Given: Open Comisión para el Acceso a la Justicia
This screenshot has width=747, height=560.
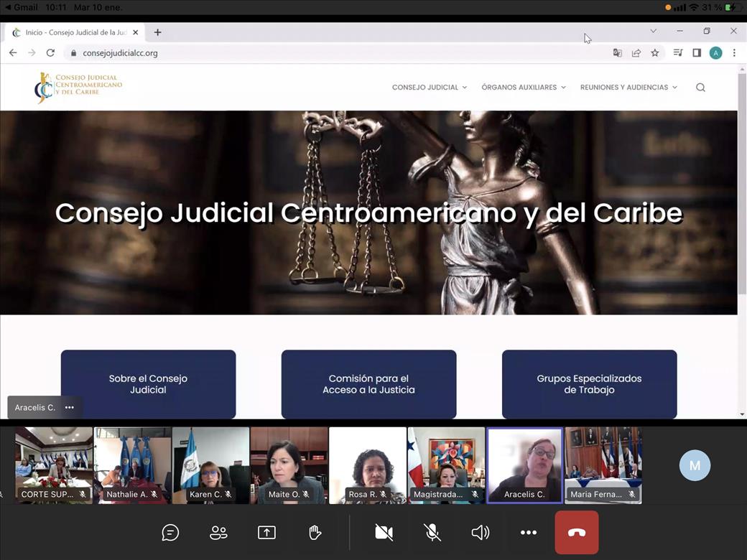Looking at the screenshot, I should pos(368,384).
